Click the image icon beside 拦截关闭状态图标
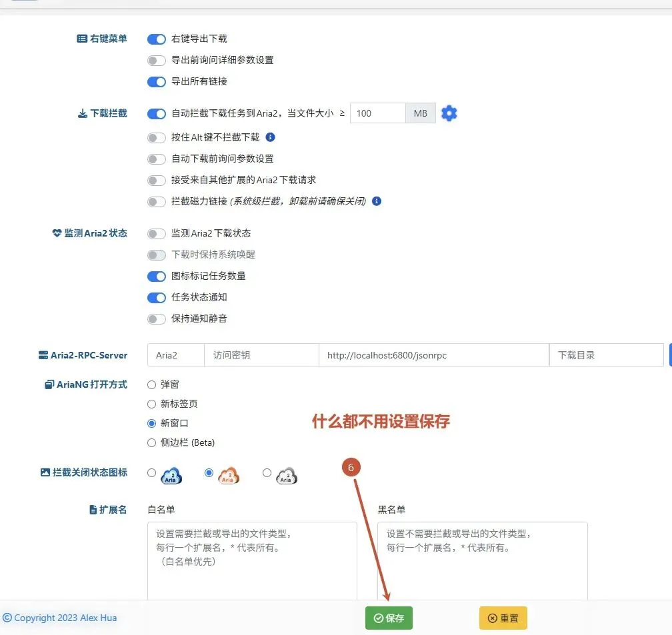Screen dimensions: 672x635 pyautogui.click(x=45, y=472)
